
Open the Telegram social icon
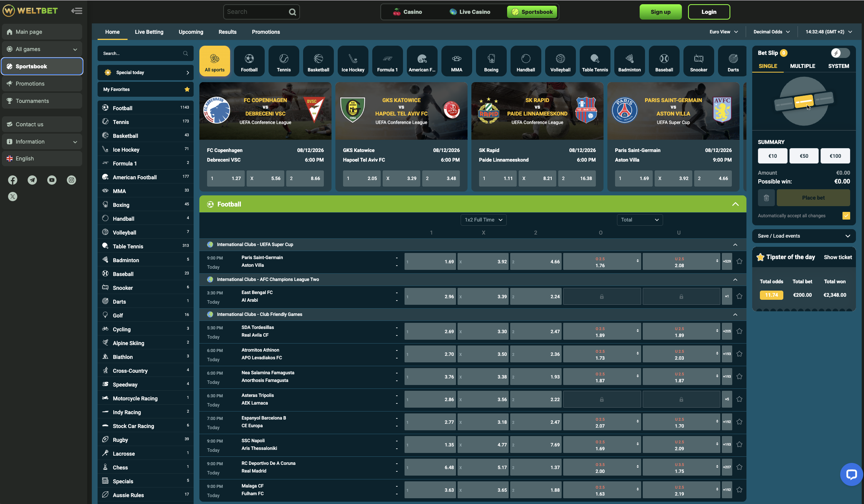(x=32, y=180)
